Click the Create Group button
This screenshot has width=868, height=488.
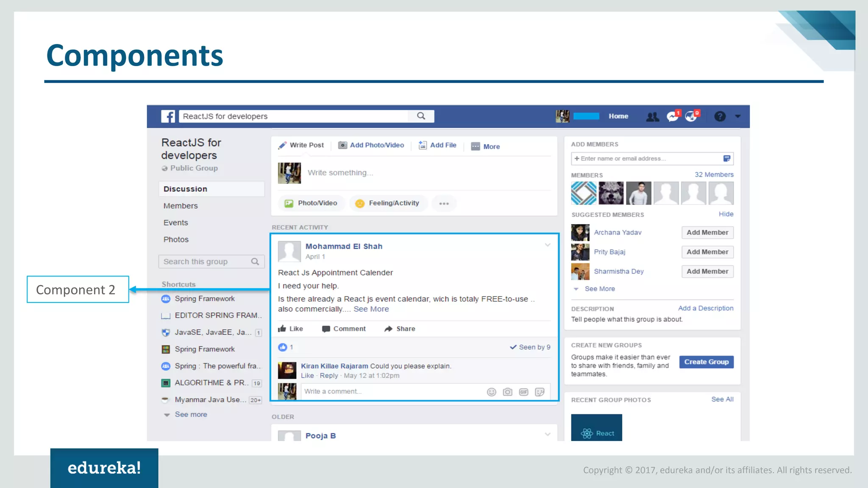pos(706,362)
